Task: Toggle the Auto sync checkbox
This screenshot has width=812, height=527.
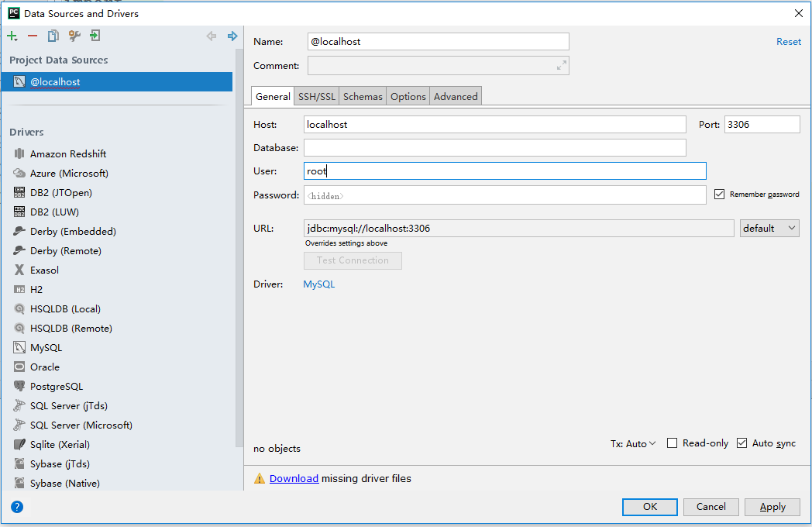Action: tap(742, 443)
